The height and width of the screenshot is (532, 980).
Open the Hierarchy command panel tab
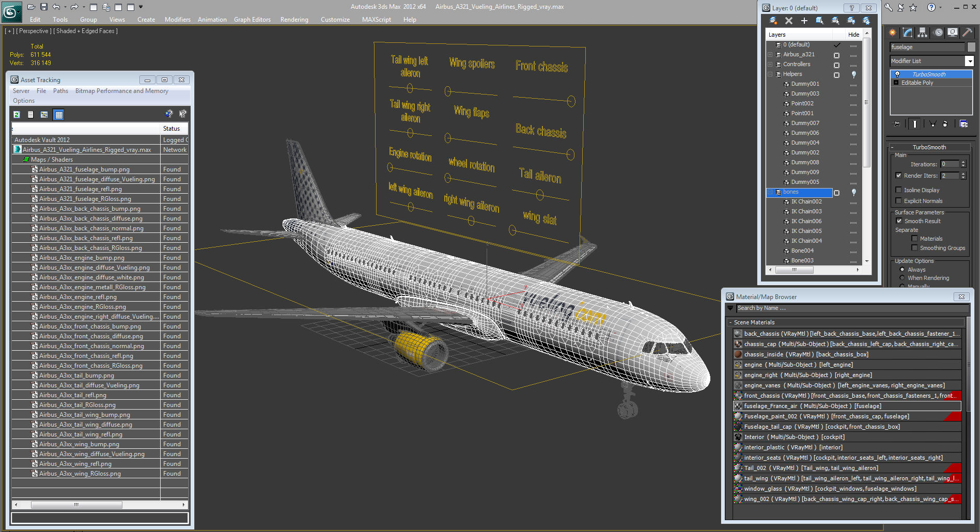coord(923,33)
